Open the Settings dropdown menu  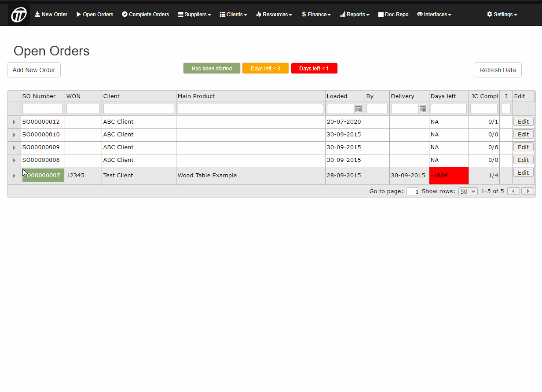(502, 15)
